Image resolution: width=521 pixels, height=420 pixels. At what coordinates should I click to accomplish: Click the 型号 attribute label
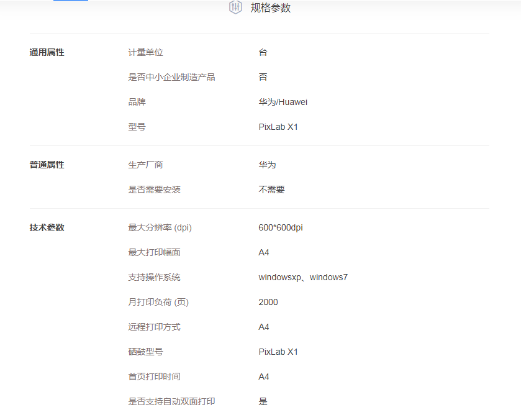click(x=137, y=127)
